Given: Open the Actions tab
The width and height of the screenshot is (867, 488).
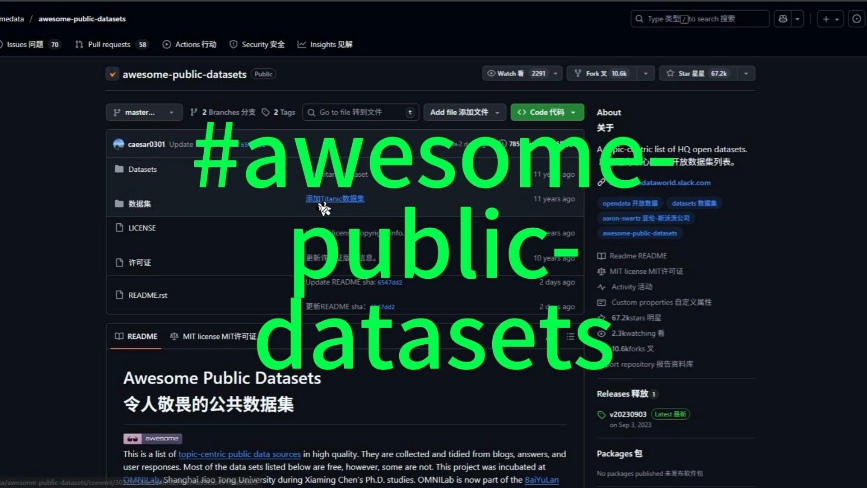Looking at the screenshot, I should [189, 45].
